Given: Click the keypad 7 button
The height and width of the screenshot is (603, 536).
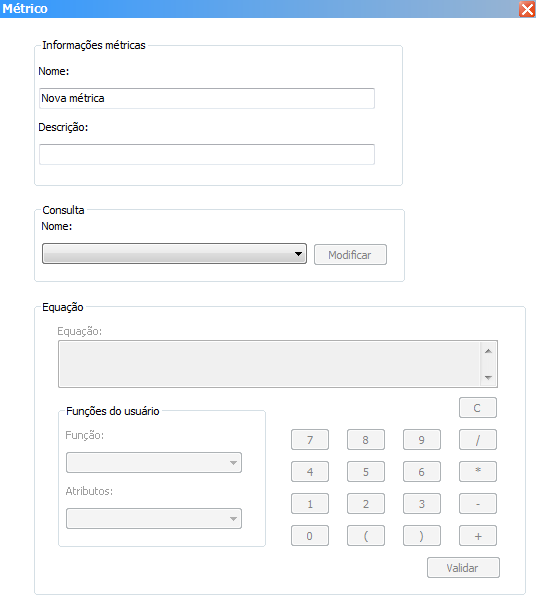Looking at the screenshot, I should [x=310, y=440].
